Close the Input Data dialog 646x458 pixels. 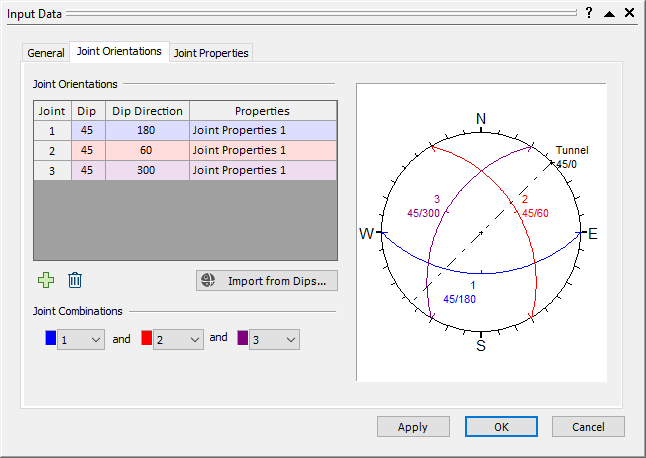(x=629, y=13)
